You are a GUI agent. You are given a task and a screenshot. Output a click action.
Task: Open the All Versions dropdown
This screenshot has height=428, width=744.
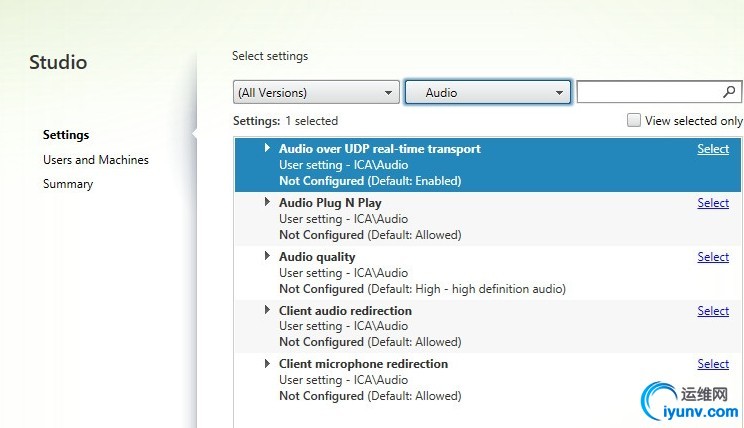(x=316, y=92)
